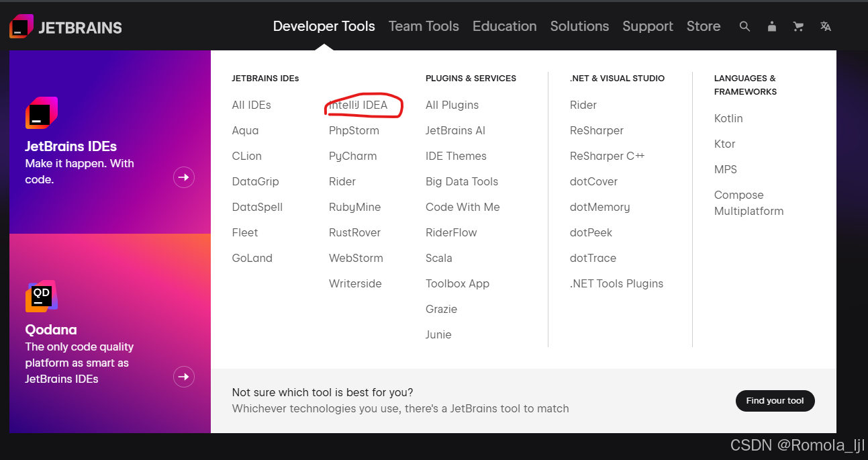Open the Fleet link
Image resolution: width=868 pixels, height=460 pixels.
[x=245, y=232]
